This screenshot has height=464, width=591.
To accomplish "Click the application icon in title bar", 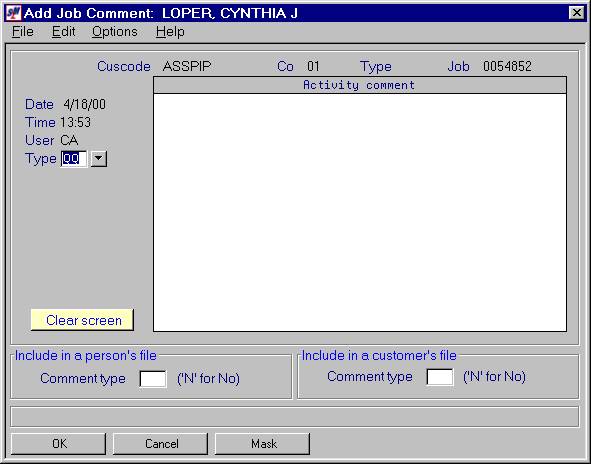I will (x=14, y=13).
